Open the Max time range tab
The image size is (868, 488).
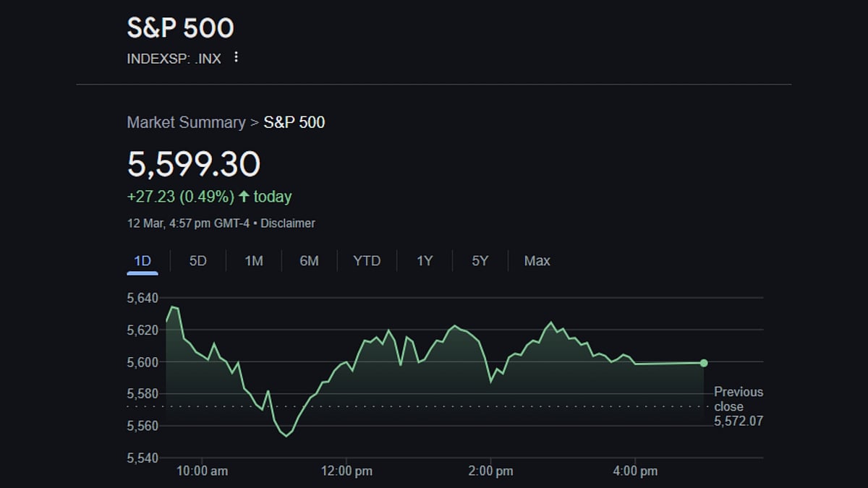(537, 261)
